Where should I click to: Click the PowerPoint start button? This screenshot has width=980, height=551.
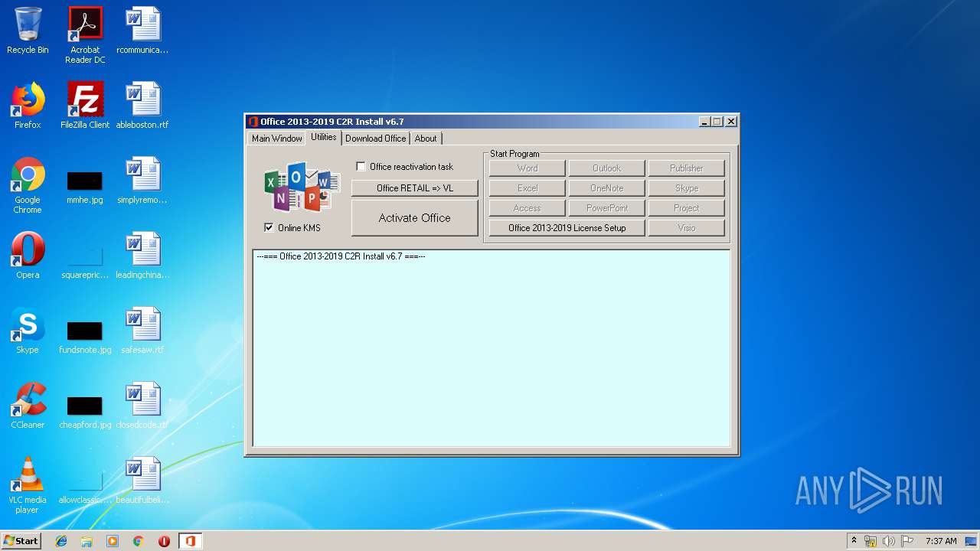click(x=607, y=208)
